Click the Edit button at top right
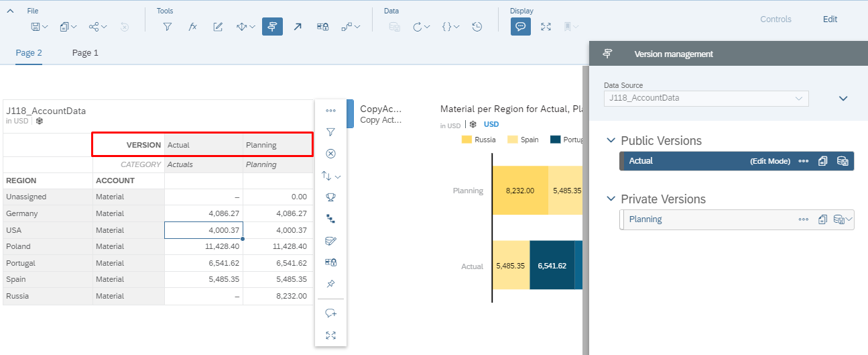868x355 pixels. (x=830, y=19)
